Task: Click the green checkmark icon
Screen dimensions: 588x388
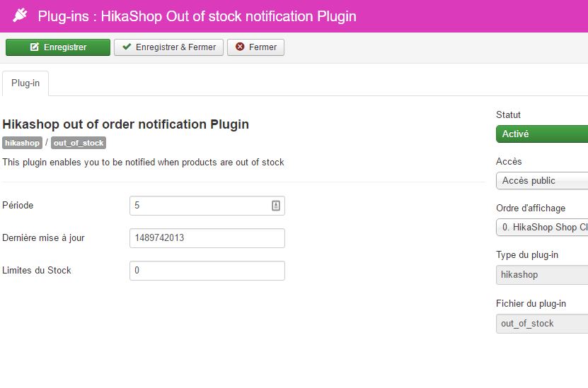Action: pos(127,47)
